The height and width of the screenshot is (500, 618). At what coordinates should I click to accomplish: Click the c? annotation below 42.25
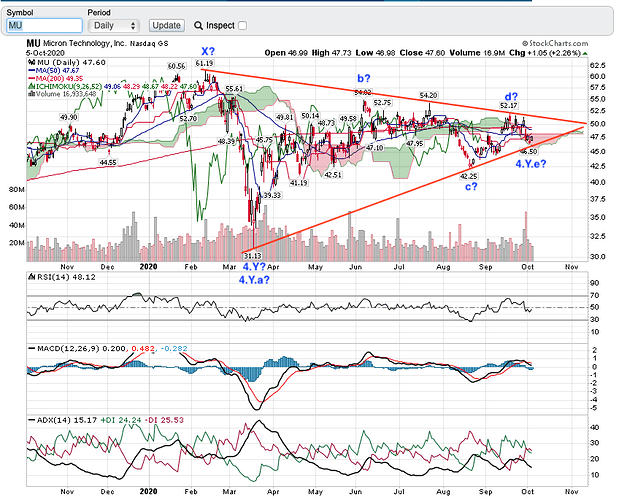(x=468, y=187)
